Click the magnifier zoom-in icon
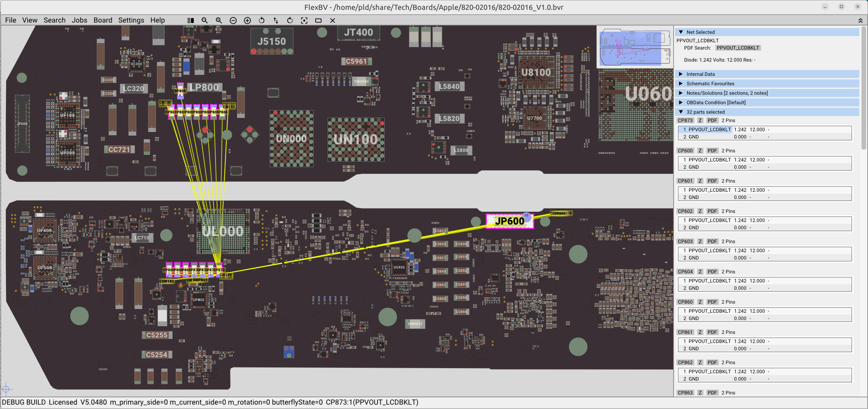Image resolution: width=868 pixels, height=409 pixels. click(219, 20)
